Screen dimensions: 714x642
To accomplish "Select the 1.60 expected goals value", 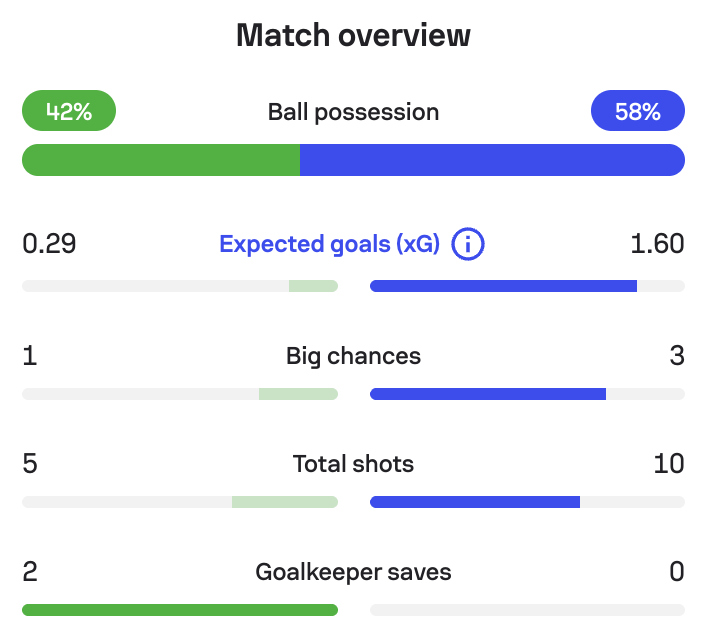I will click(x=657, y=244).
